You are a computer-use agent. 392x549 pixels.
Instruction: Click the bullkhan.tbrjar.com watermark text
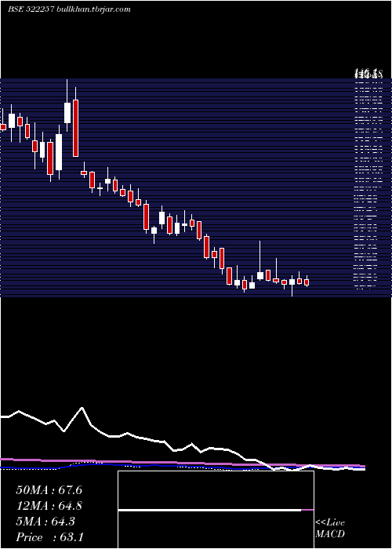click(93, 9)
